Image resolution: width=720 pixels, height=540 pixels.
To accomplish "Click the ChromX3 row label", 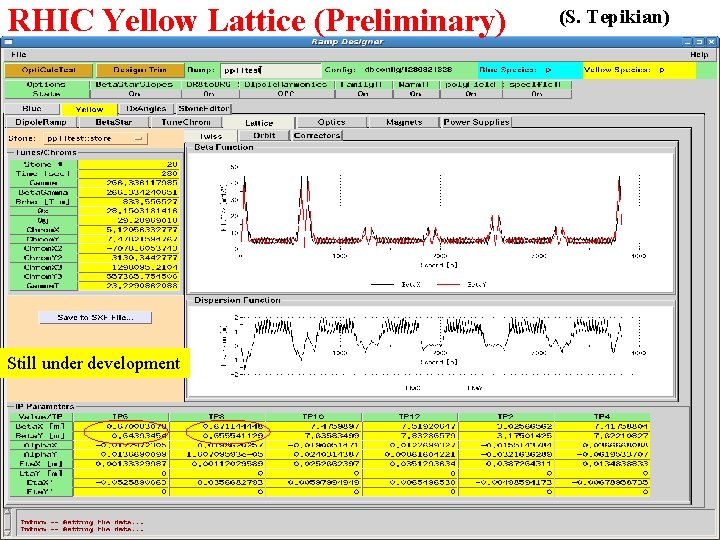I will click(x=44, y=267).
